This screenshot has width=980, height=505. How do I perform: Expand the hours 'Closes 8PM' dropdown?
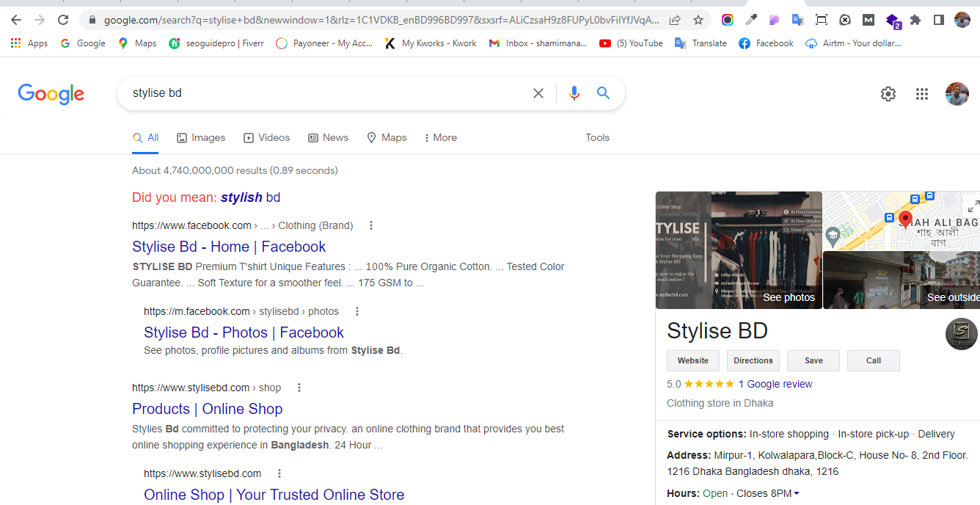click(768, 493)
